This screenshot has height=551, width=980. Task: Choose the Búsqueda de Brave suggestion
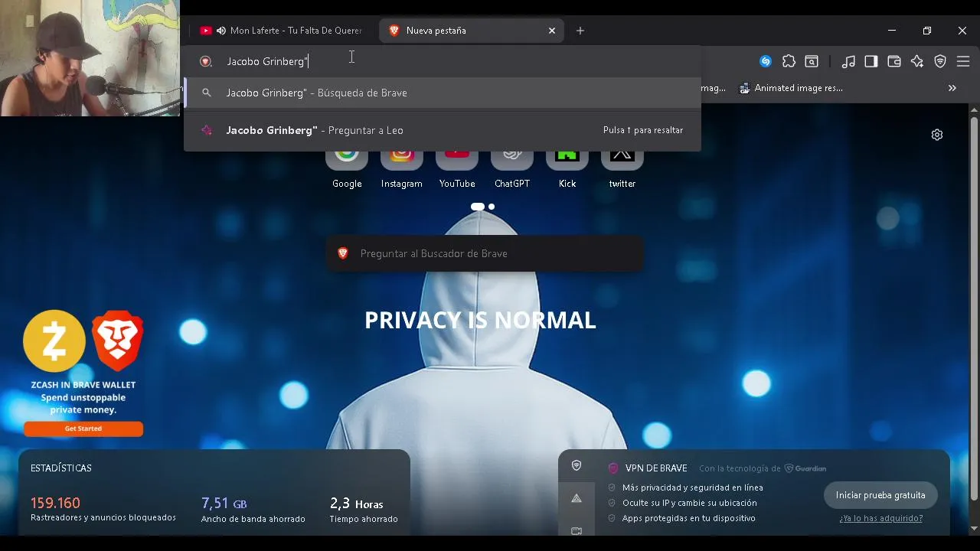442,93
